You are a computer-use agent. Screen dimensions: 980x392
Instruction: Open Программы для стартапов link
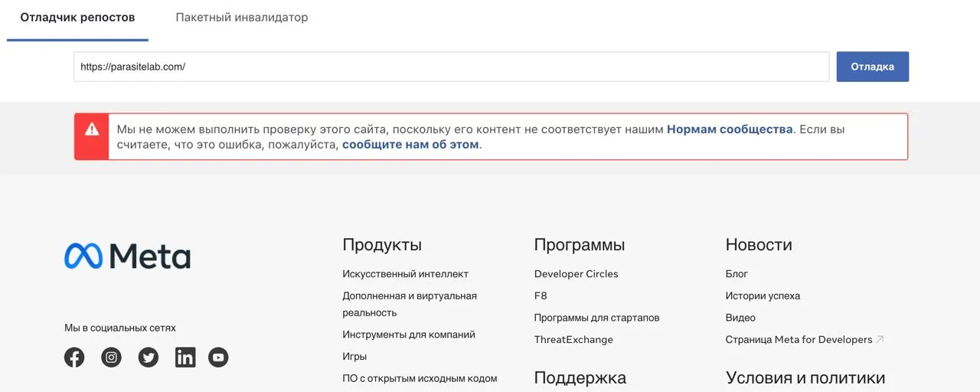pos(596,318)
